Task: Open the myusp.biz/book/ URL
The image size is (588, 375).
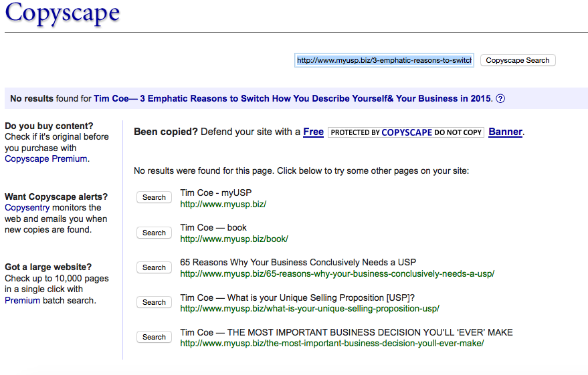Action: [x=234, y=239]
